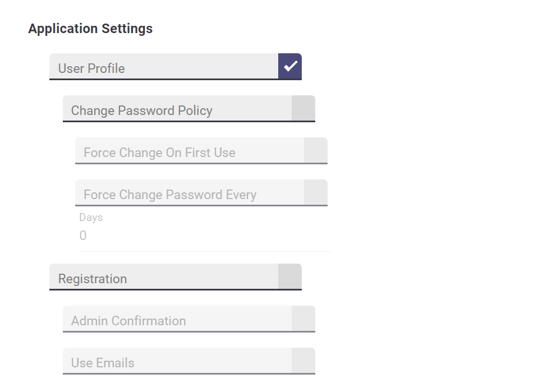Screen dimensions: 557x392
Task: Click the User Profile label text
Action: 91,68
